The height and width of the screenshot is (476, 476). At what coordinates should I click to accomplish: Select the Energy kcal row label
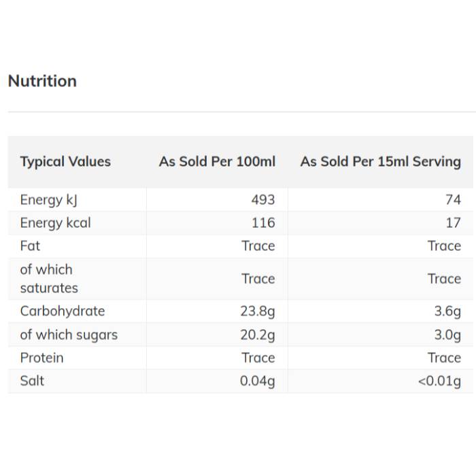point(55,223)
